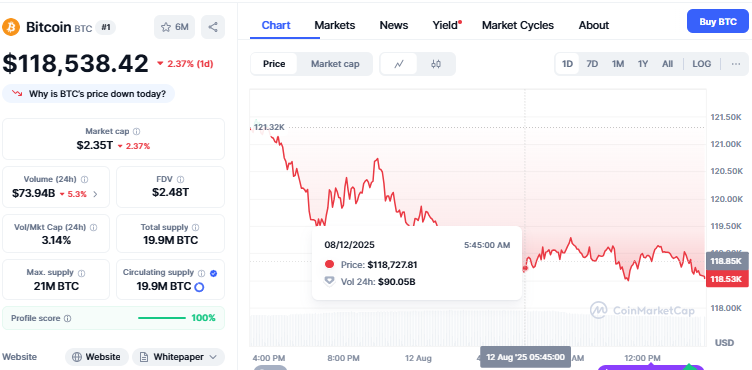Expand the Volume (24h) chevron arrow
This screenshot has height=370, width=752.
[x=95, y=194]
